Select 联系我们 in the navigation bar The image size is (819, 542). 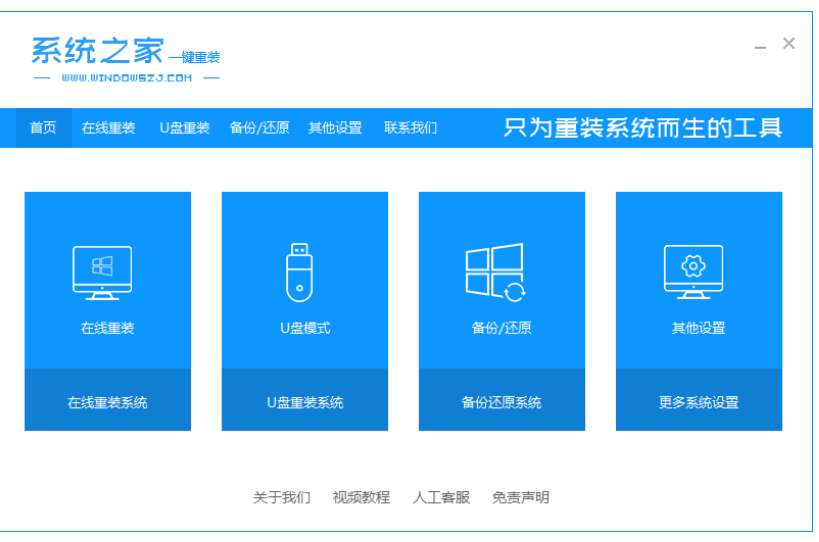(410, 128)
